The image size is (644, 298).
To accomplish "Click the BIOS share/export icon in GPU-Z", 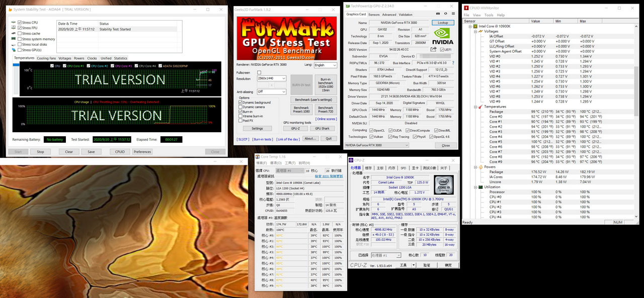I will click(434, 49).
